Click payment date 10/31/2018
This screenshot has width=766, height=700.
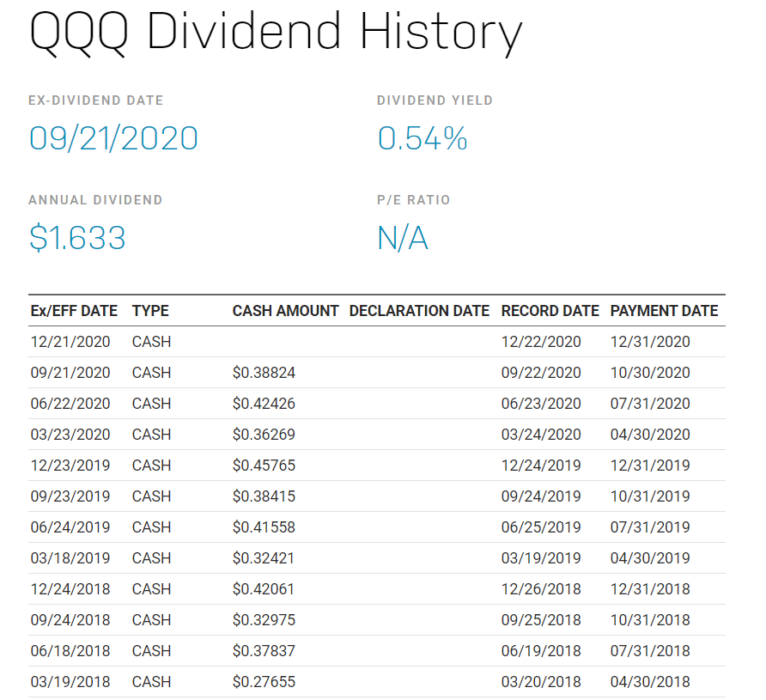pos(650,620)
